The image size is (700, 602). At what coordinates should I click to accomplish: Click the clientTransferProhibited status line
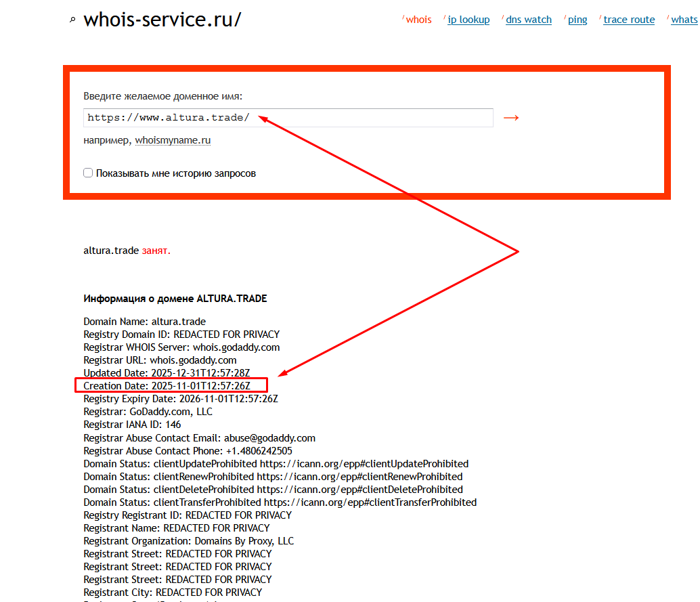[280, 503]
